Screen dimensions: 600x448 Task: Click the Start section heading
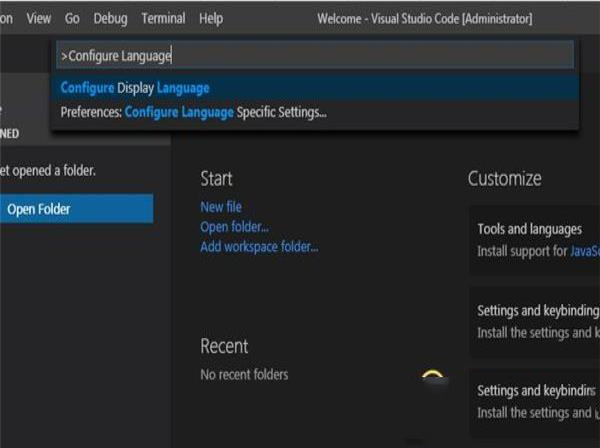tap(217, 179)
